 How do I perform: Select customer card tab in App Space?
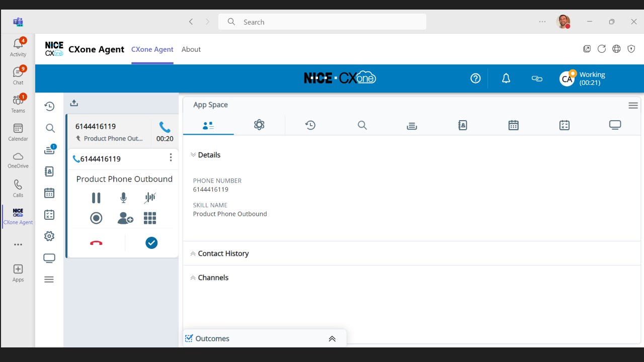point(208,125)
